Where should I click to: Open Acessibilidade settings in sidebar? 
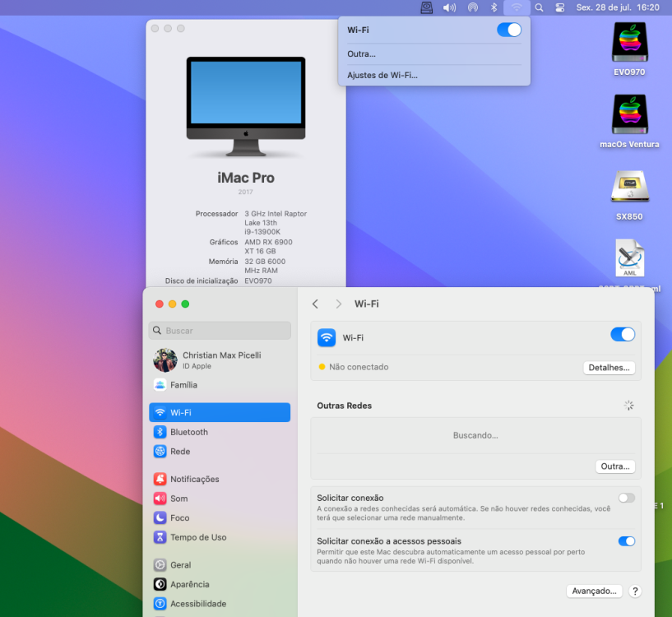pos(220,603)
